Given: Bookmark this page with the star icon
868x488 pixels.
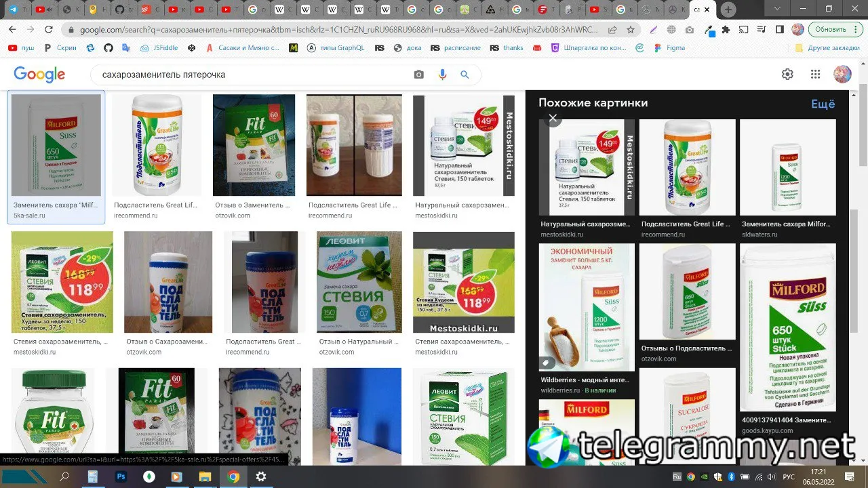Looking at the screenshot, I should click(x=631, y=30).
